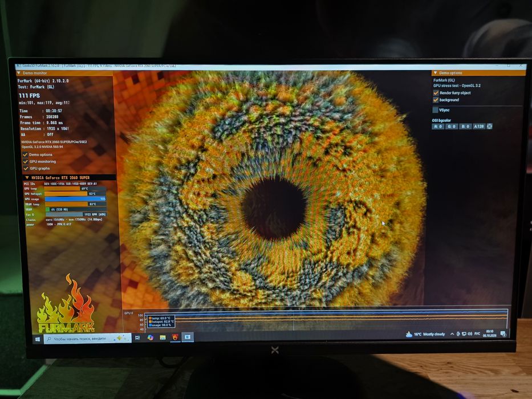Switch the РУС keyboard language indicator

(477, 334)
